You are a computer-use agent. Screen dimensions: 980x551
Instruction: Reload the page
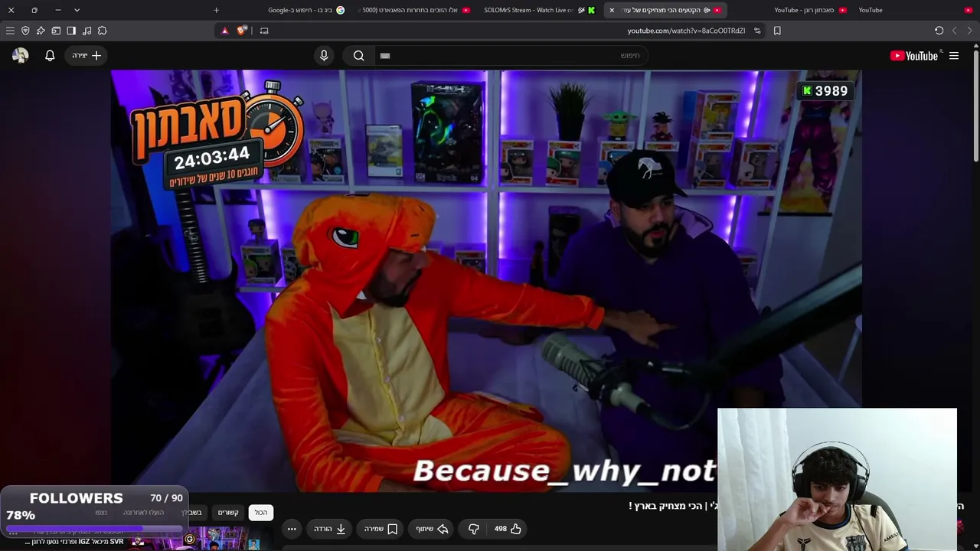pyautogui.click(x=939, y=31)
